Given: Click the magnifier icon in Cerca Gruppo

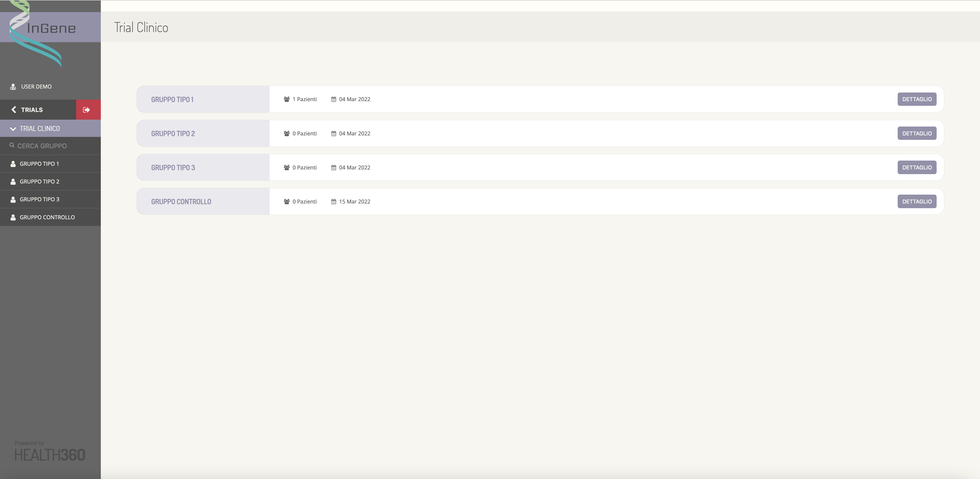Looking at the screenshot, I should (x=12, y=146).
